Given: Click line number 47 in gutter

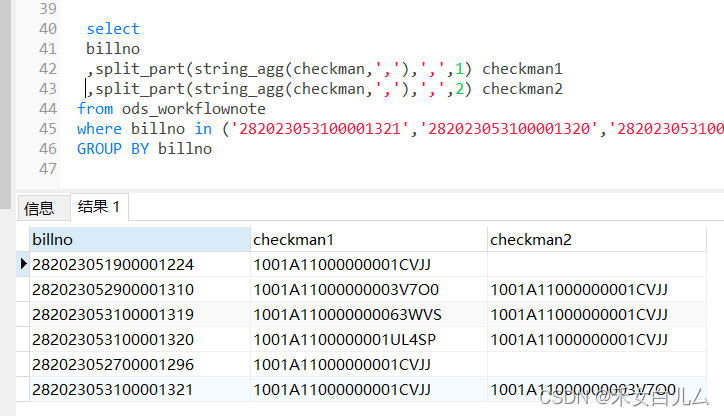Looking at the screenshot, I should tap(48, 169).
